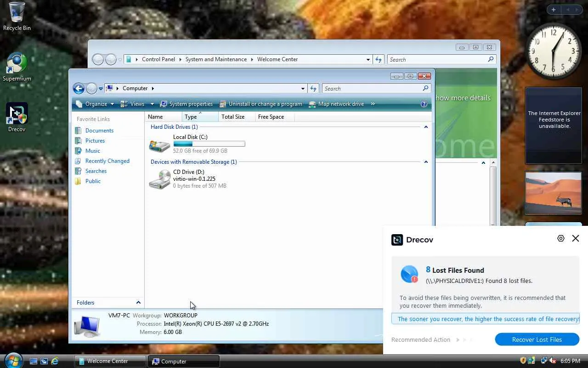Click the Slide Show gadget picture
This screenshot has width=588, height=368.
pyautogui.click(x=554, y=193)
